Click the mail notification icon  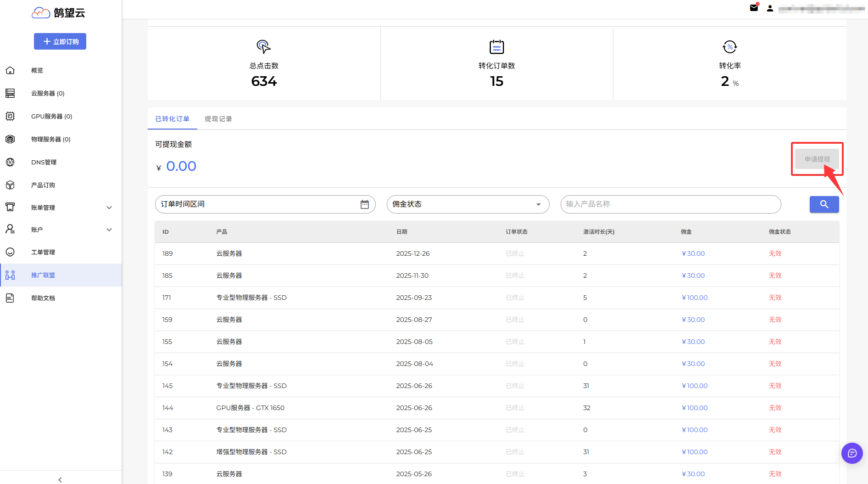click(x=754, y=8)
